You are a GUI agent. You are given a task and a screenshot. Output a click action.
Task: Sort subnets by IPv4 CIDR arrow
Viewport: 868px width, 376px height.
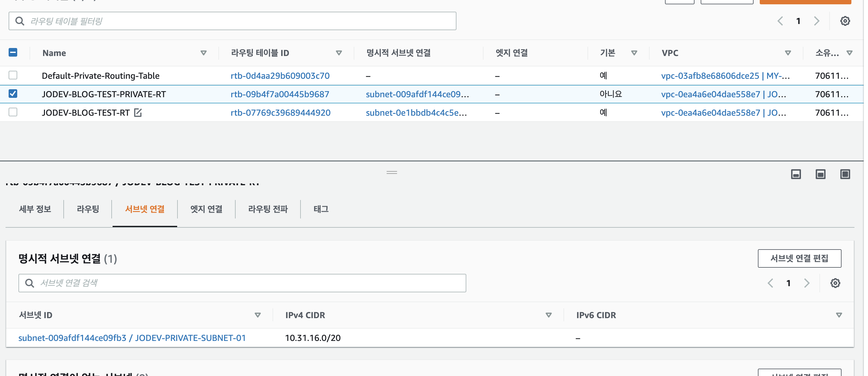[x=548, y=315]
